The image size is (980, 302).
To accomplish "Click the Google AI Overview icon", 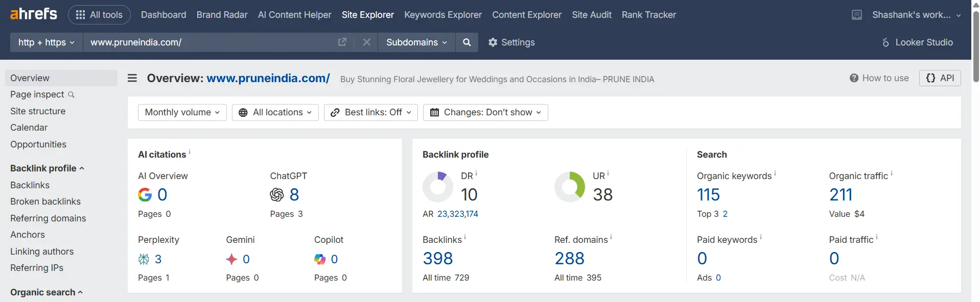I will pos(145,194).
